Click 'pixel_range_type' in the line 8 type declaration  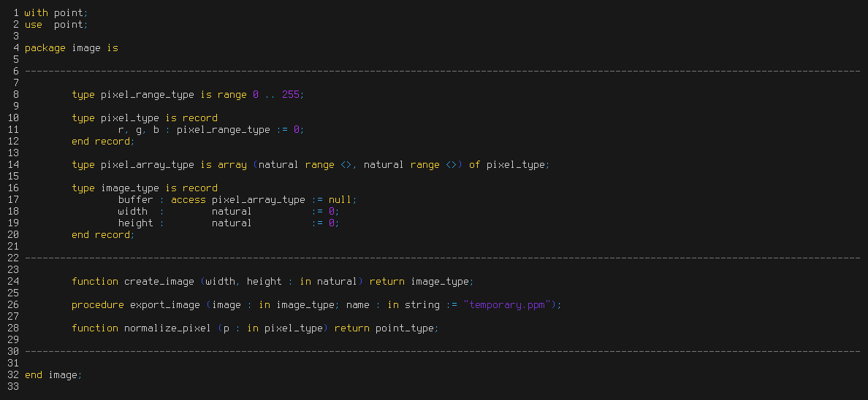(x=148, y=95)
